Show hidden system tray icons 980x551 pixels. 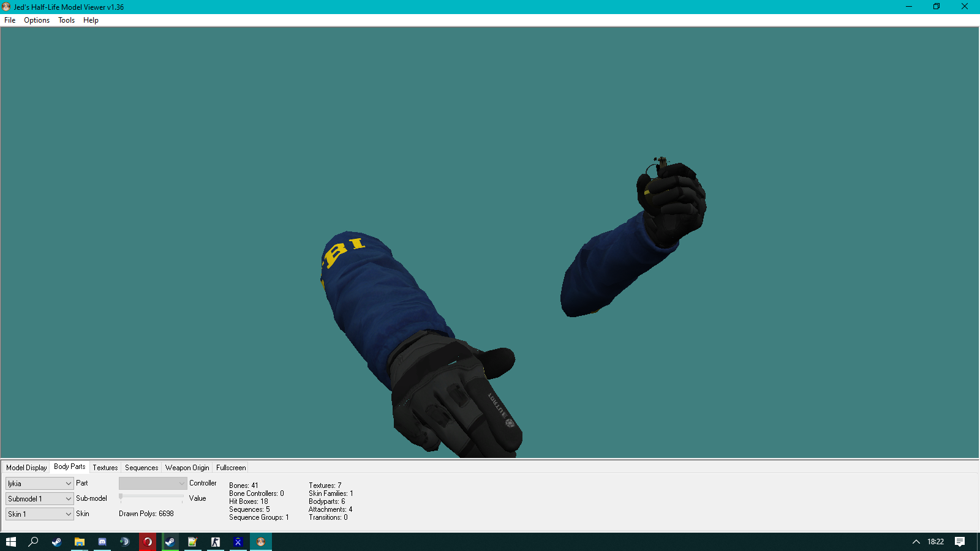(916, 542)
